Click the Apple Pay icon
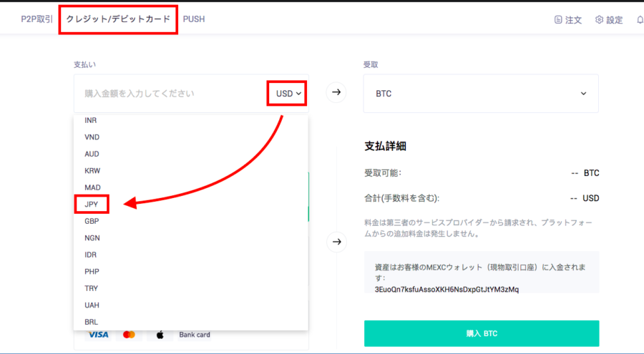 click(160, 335)
